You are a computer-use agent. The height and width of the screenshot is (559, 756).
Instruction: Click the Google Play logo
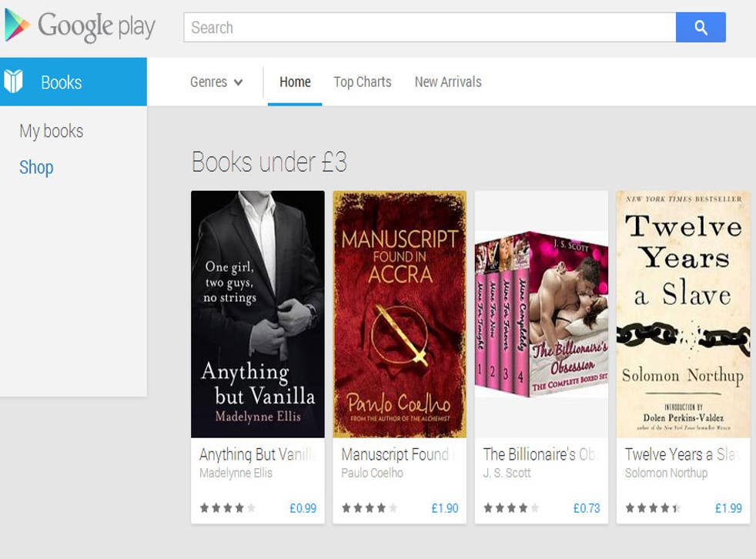80,25
